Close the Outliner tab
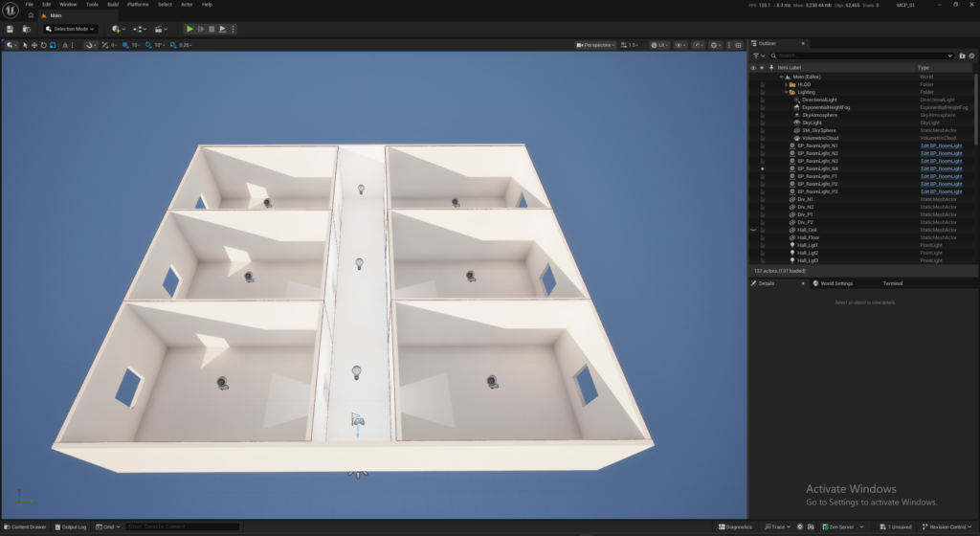Viewport: 980px width, 536px height. [803, 44]
